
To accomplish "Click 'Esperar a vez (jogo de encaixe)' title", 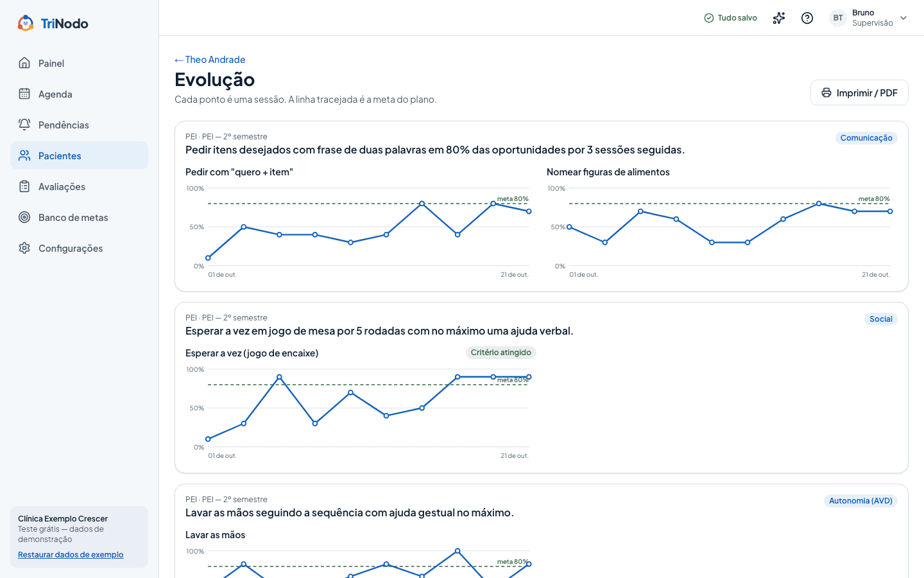I will click(x=252, y=353).
